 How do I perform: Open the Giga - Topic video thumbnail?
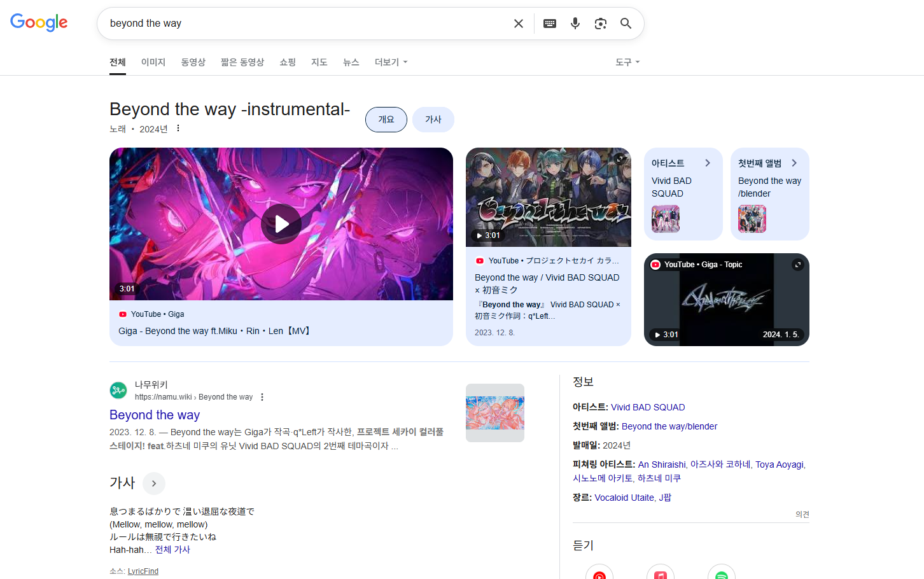(726, 300)
